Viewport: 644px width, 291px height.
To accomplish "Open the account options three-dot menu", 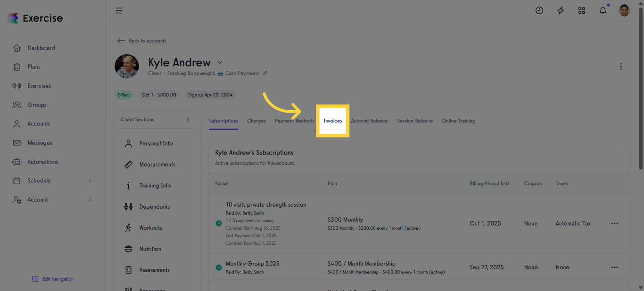I will pos(621,66).
